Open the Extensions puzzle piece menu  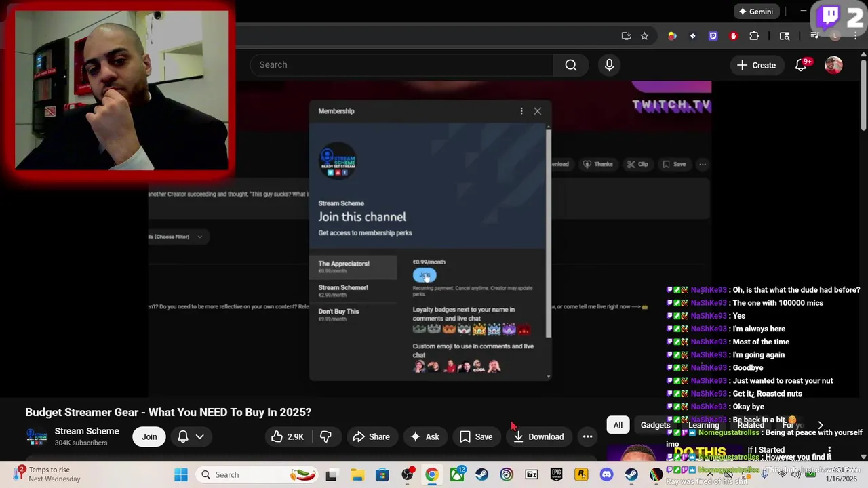coord(754,36)
